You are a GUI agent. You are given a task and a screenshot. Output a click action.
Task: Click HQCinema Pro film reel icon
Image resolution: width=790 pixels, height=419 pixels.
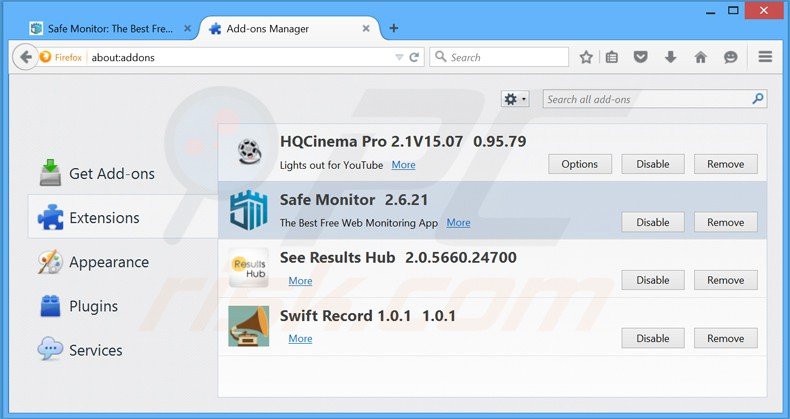pos(249,151)
